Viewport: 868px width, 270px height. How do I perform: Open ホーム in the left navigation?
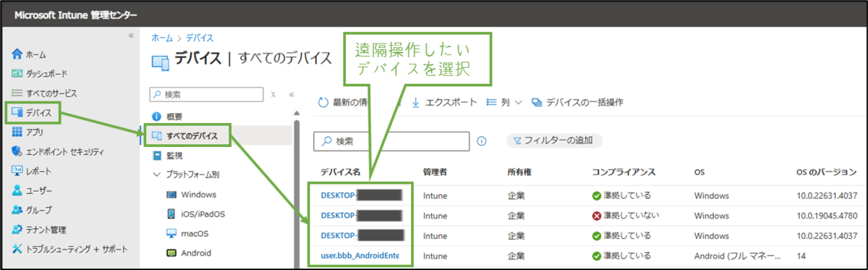point(36,54)
